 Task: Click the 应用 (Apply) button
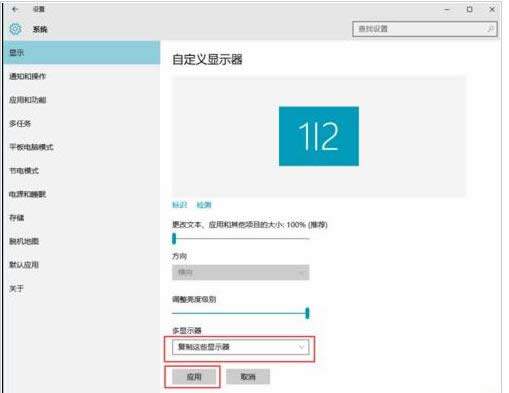pos(194,377)
